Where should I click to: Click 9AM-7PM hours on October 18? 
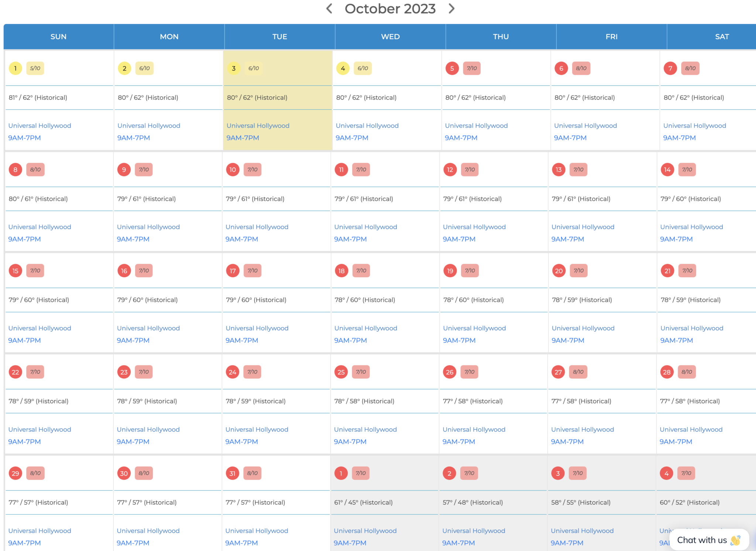pyautogui.click(x=350, y=340)
